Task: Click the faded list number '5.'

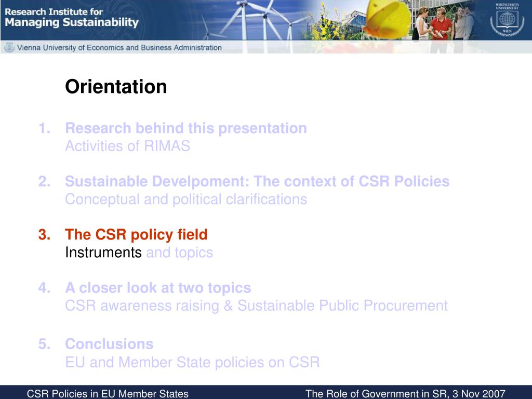Action: click(45, 344)
